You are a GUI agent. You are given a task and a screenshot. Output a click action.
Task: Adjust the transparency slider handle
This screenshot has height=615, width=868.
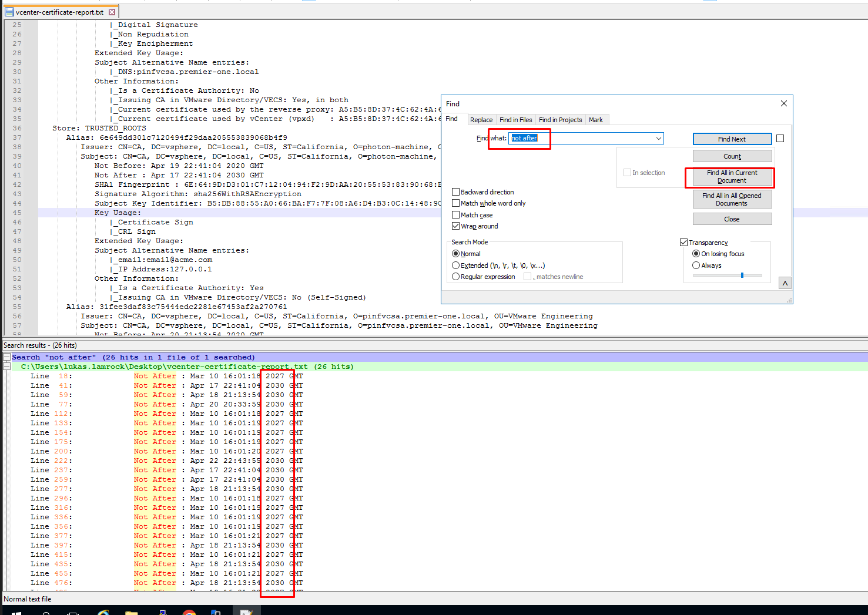tap(742, 275)
